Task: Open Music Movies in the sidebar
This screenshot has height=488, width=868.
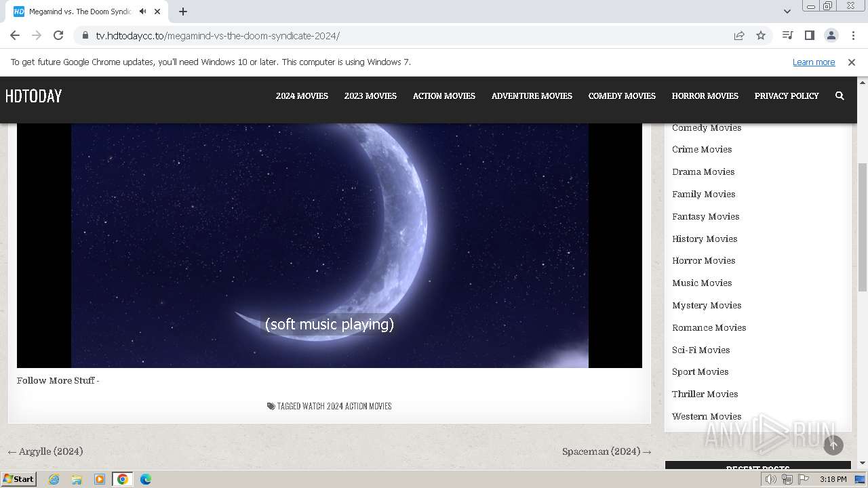Action: [x=702, y=283]
